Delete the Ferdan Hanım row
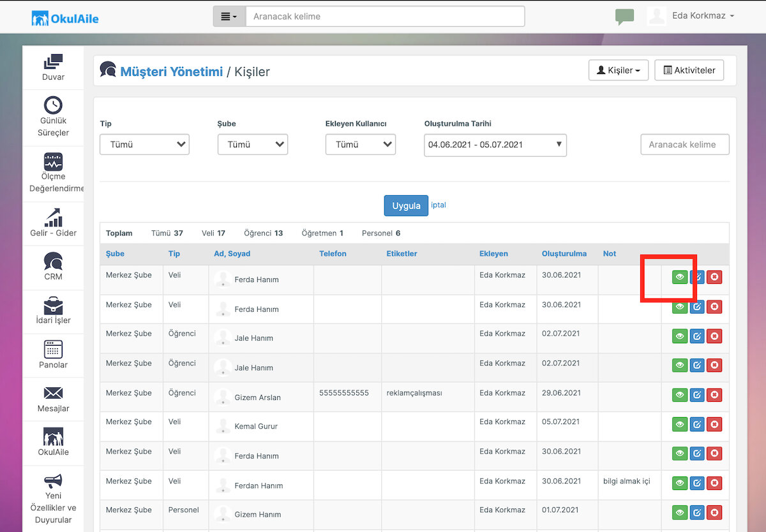 point(714,483)
